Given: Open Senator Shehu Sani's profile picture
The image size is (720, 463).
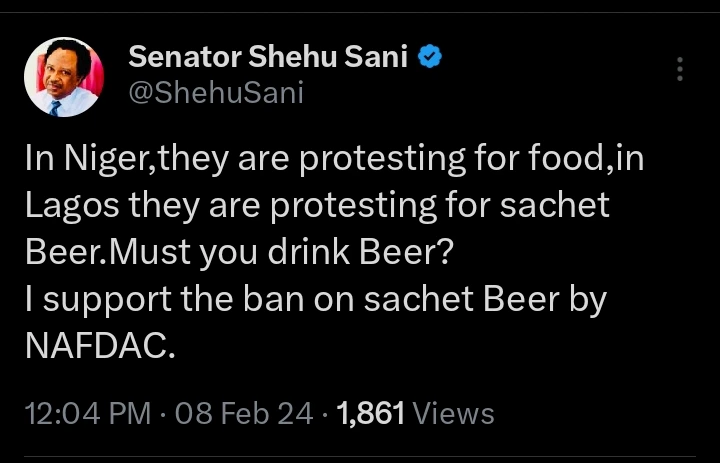Looking at the screenshot, I should 64,77.
